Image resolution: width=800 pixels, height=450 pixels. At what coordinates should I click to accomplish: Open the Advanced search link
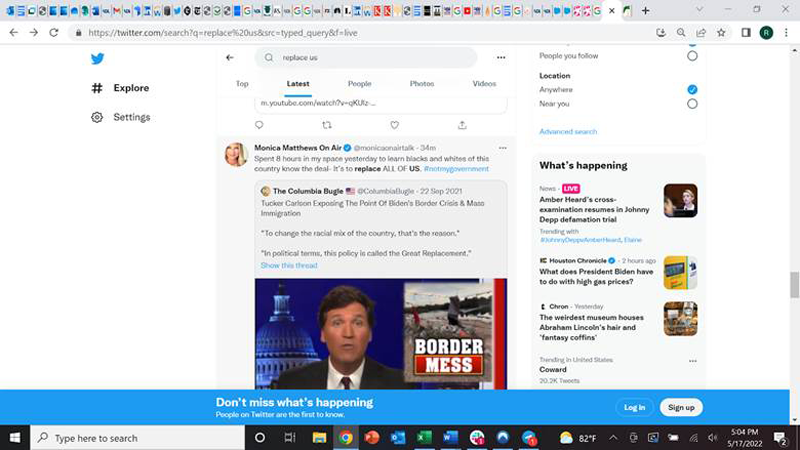[568, 132]
